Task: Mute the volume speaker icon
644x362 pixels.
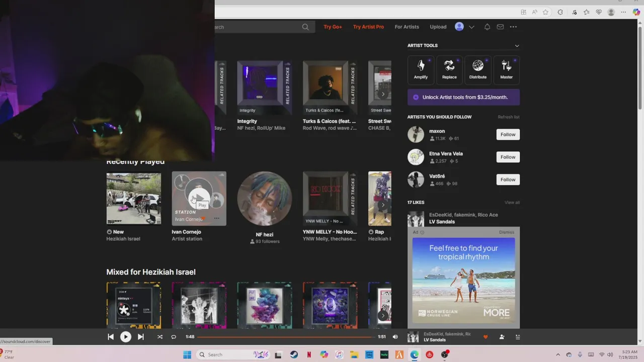Action: [x=395, y=337]
